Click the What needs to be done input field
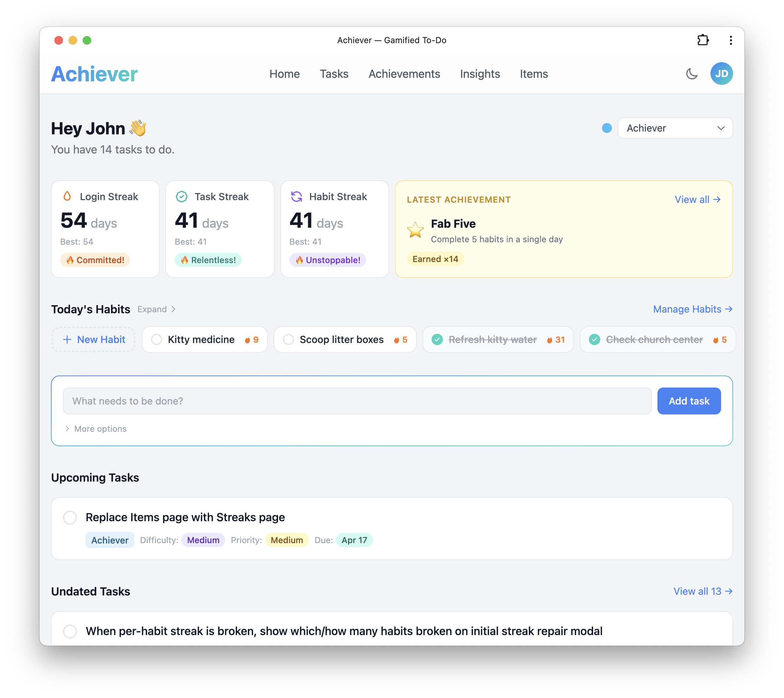This screenshot has width=784, height=698. tap(357, 401)
